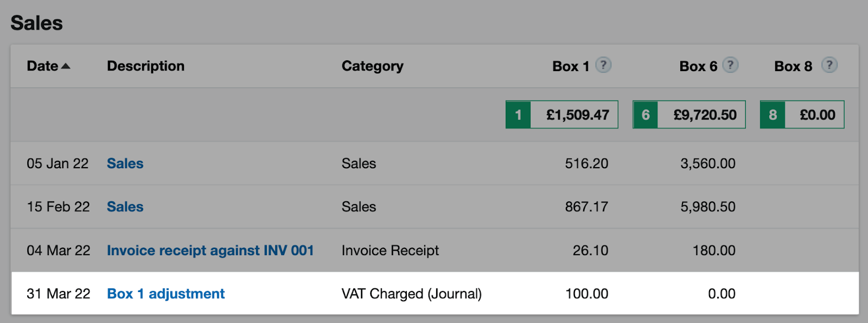
Task: Open the 05 Jan 22 Sales link
Action: click(x=125, y=163)
